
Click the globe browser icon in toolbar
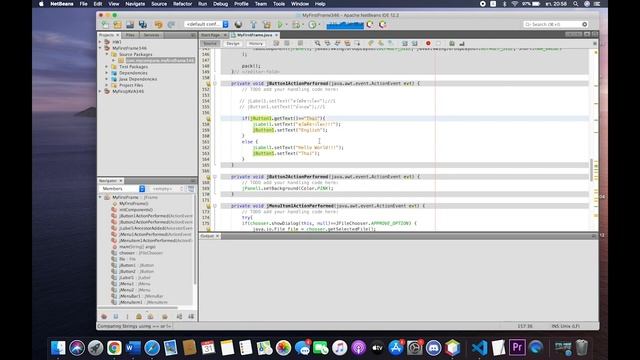(238, 24)
